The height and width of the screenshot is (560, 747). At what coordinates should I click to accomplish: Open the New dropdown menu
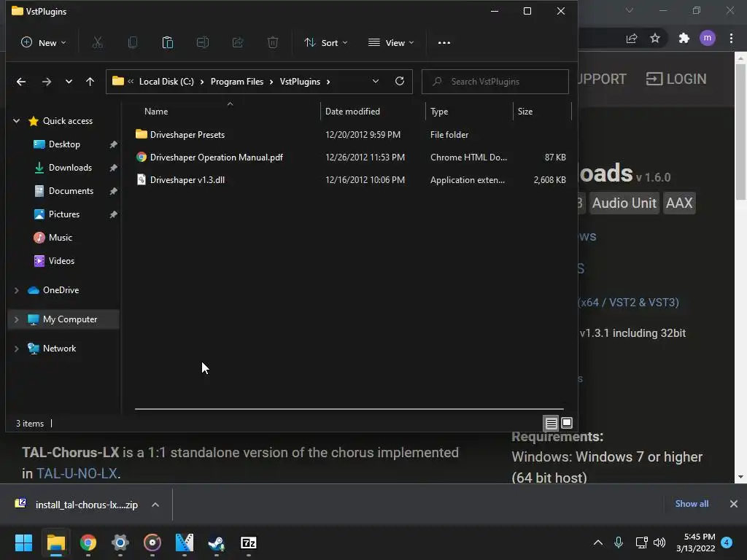tap(43, 43)
